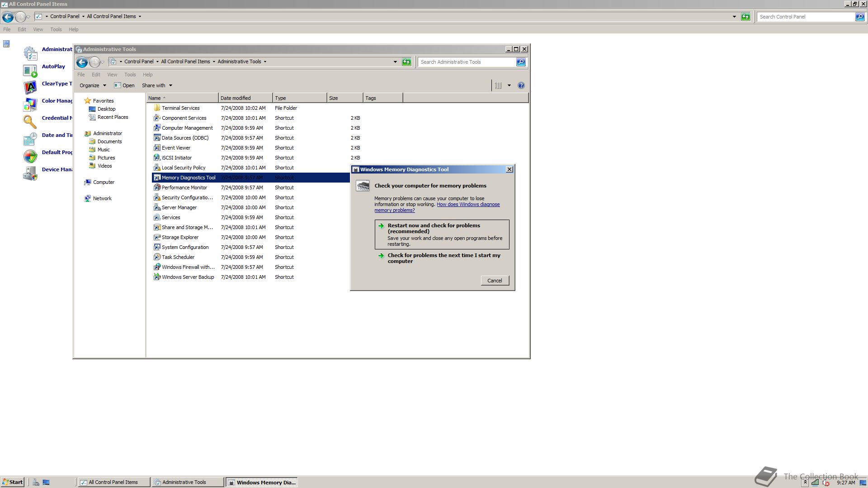
Task: Choose Check for problems next time I start
Action: (x=442, y=258)
